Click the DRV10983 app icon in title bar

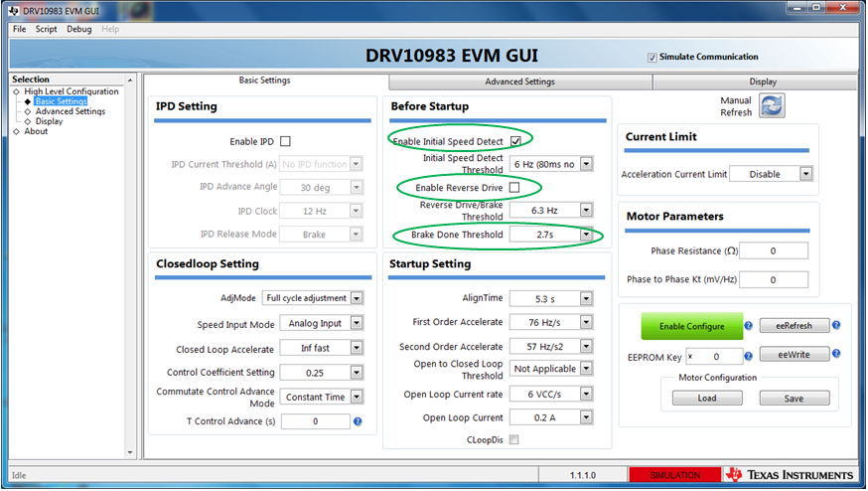(14, 11)
